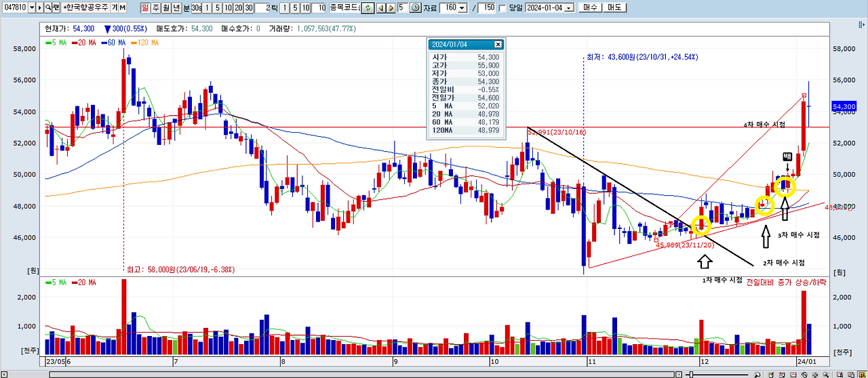Click the 관 watchlist button
Viewport: 868px width, 378px height.
point(56,7)
